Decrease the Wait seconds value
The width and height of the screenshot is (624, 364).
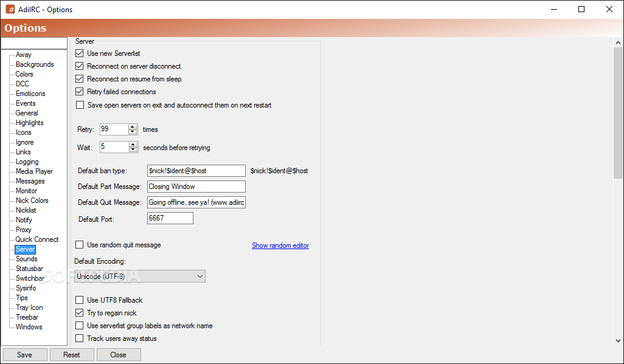point(133,149)
